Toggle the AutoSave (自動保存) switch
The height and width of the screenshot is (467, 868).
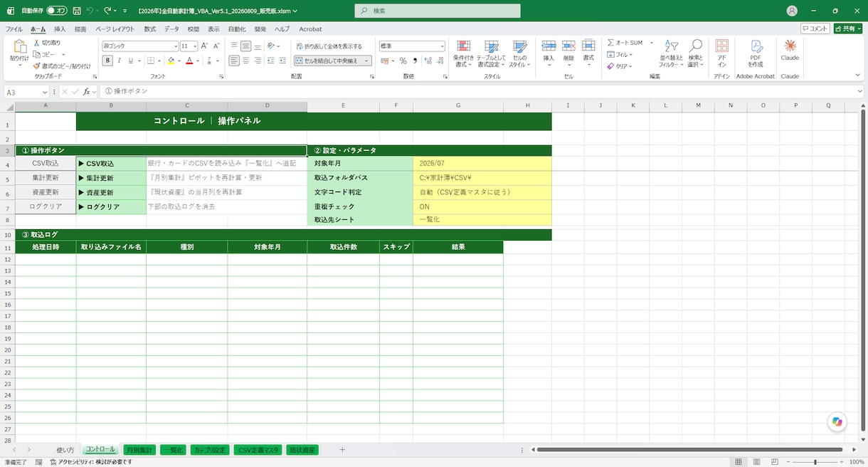57,11
